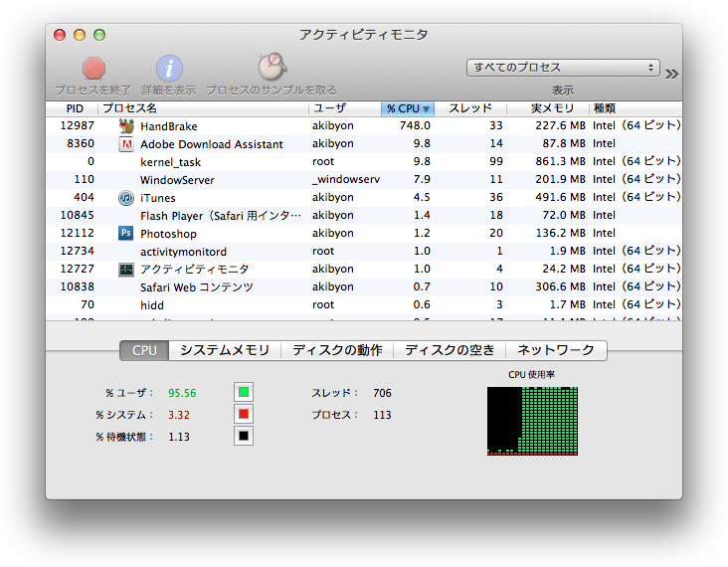Click the iTunes app icon
This screenshot has width=728, height=567.
pyautogui.click(x=126, y=198)
